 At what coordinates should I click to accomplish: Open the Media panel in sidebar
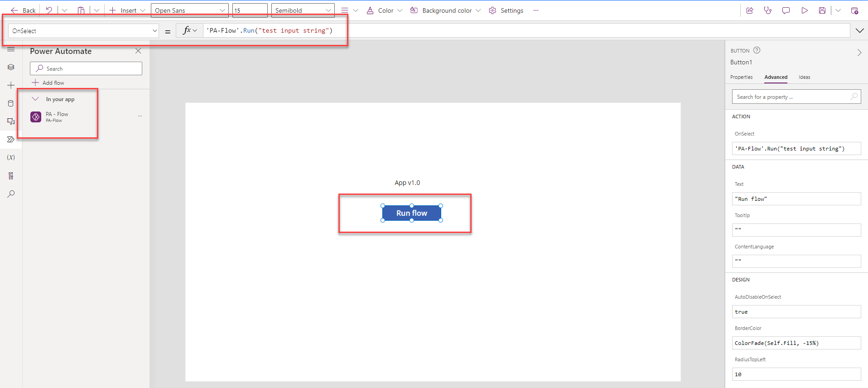11,121
